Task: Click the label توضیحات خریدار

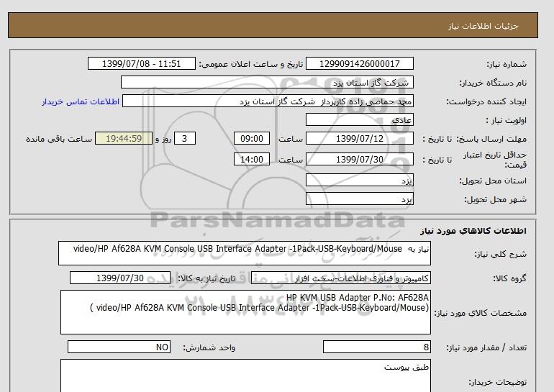Action: coord(497,382)
